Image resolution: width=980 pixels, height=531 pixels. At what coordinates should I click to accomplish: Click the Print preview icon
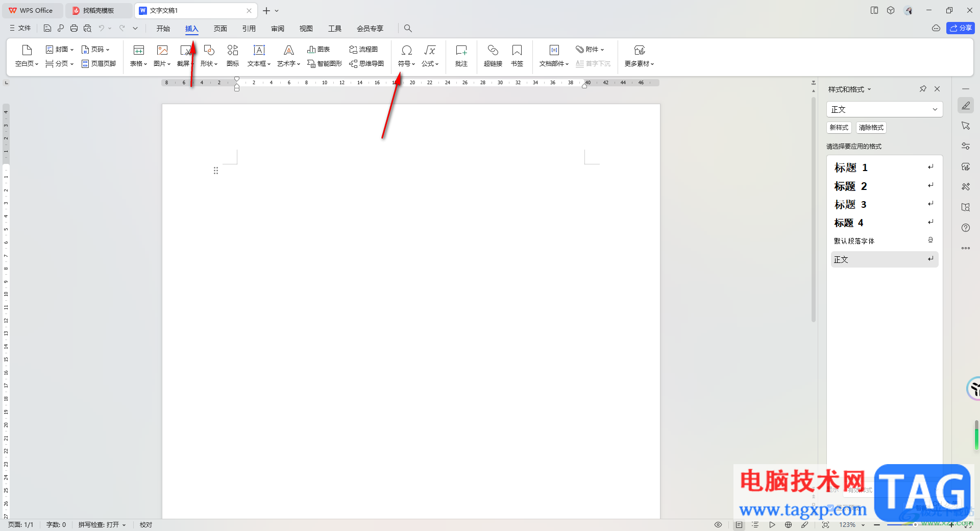click(x=87, y=28)
